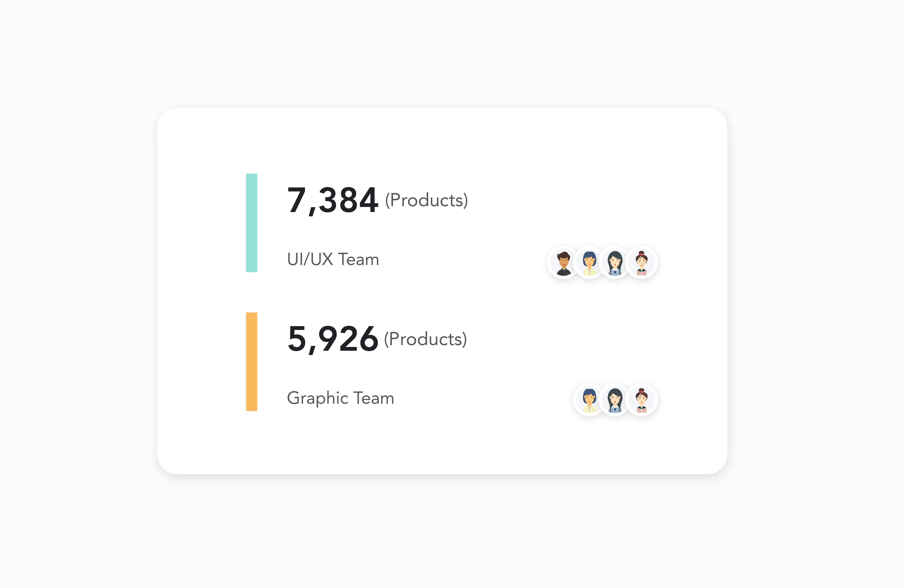Click the brown-haired man avatar in UI/UX Team

563,263
